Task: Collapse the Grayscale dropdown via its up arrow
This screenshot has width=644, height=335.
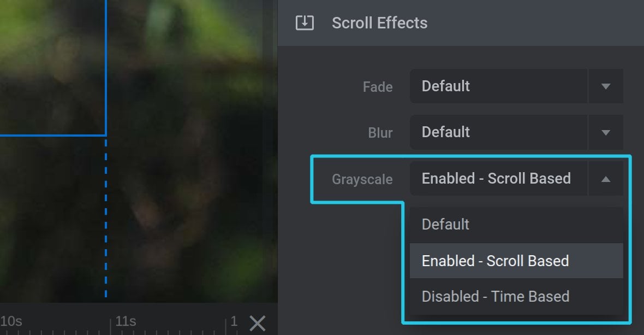Action: point(605,179)
